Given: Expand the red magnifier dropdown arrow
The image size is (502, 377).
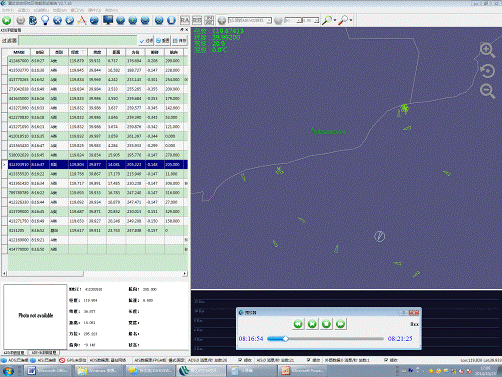Looking at the screenshot, I should (351, 20).
